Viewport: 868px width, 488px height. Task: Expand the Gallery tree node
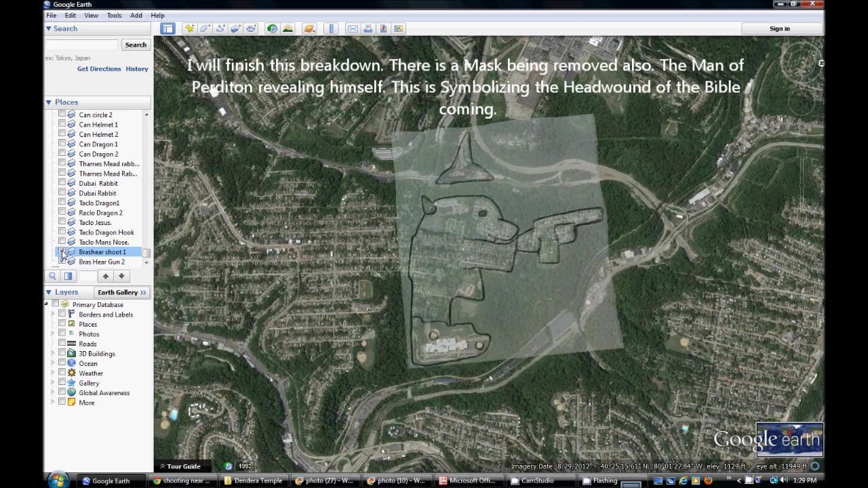53,383
